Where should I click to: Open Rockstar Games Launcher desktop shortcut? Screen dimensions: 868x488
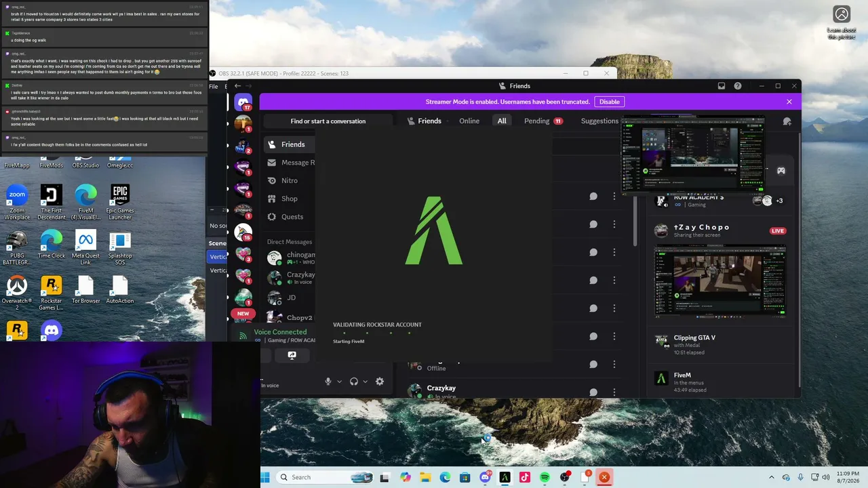[x=51, y=293]
